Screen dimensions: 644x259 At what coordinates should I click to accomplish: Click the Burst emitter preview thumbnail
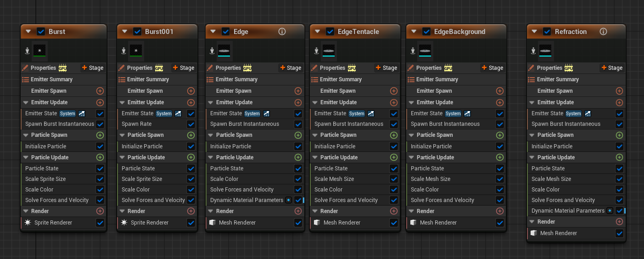tap(40, 51)
